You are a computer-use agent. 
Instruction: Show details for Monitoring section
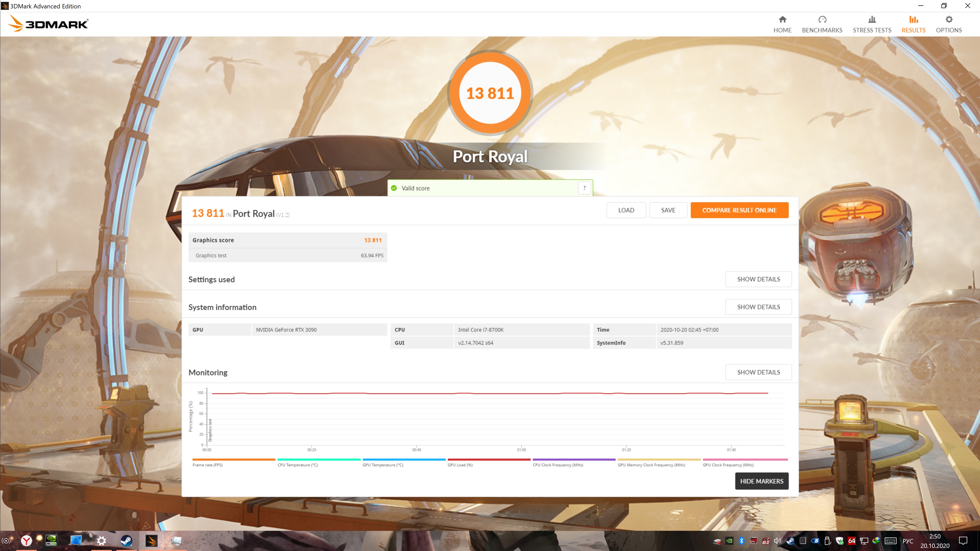click(x=758, y=372)
